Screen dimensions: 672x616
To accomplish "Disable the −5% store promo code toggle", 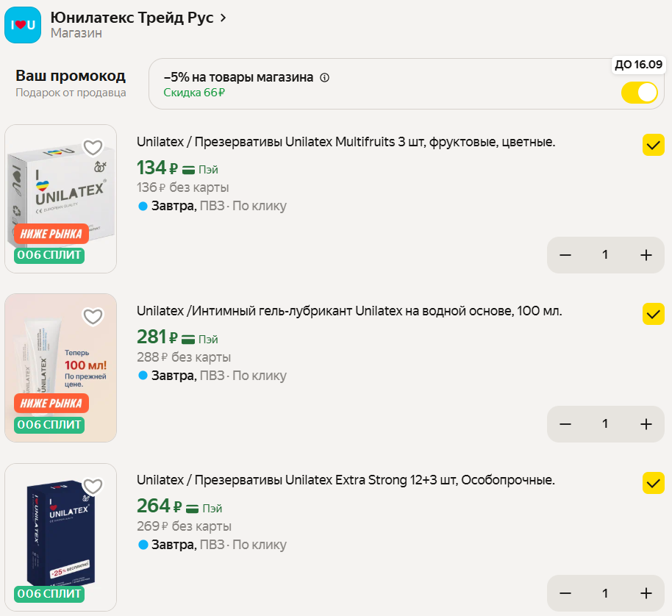I will pos(639,93).
